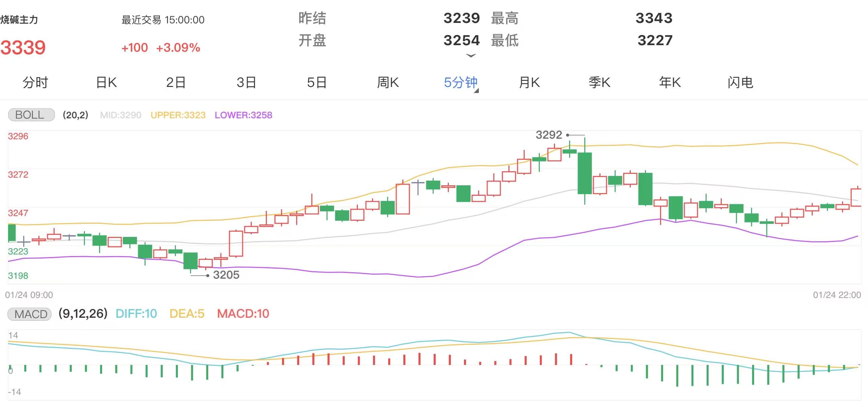The width and height of the screenshot is (868, 401).
Task: Click the MACD indicator button
Action: (x=30, y=314)
